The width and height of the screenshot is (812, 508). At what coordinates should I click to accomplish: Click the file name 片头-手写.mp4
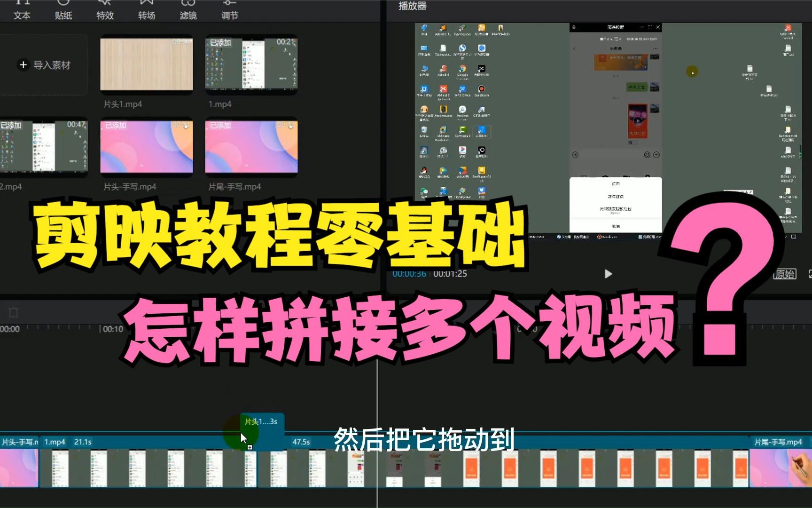coord(130,187)
